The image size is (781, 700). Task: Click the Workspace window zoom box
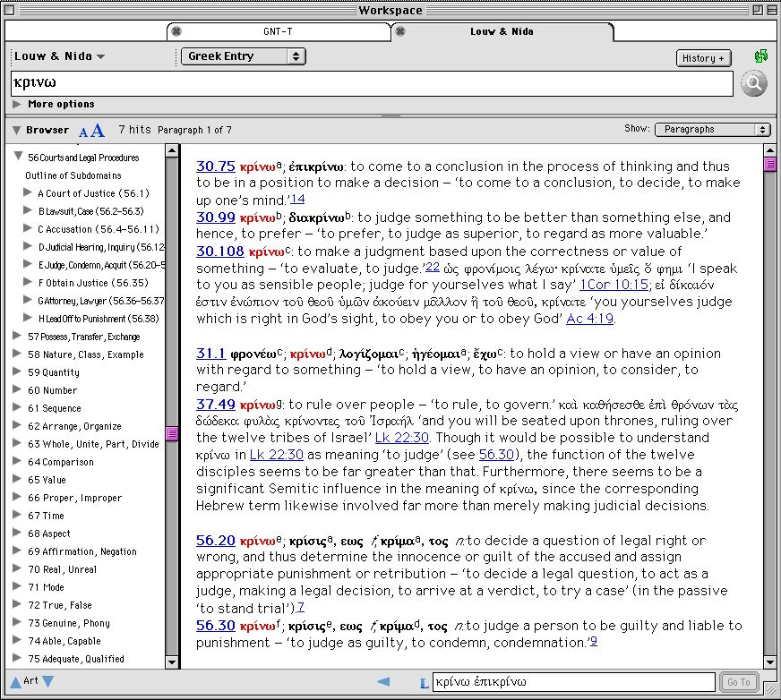757,10
